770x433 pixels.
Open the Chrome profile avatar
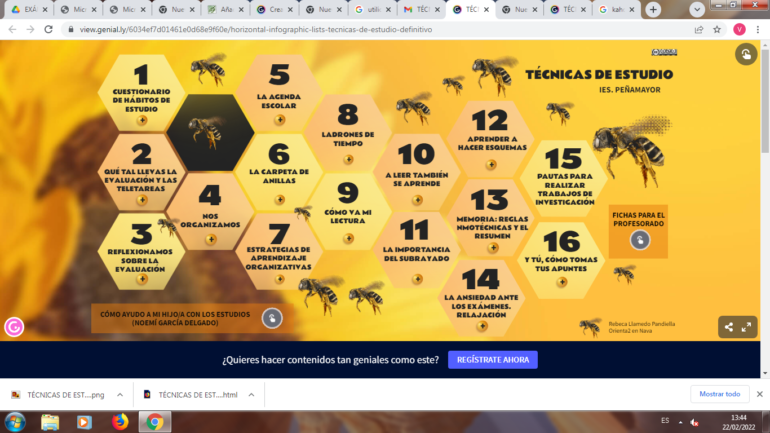[739, 29]
